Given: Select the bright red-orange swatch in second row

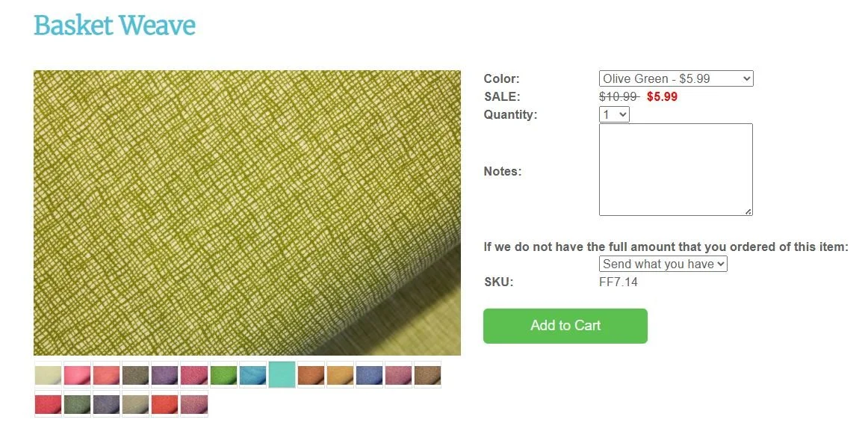Looking at the screenshot, I should (165, 404).
